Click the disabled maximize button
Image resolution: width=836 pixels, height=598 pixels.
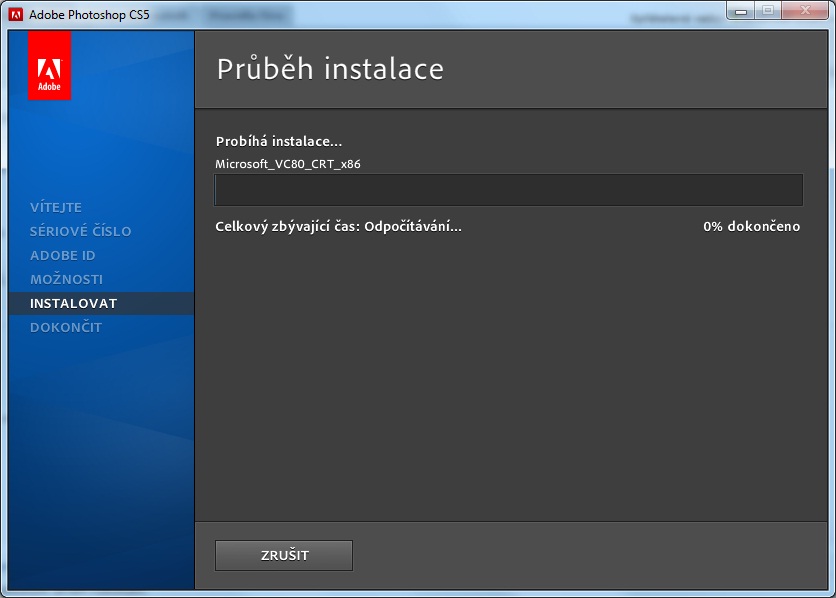click(x=768, y=11)
